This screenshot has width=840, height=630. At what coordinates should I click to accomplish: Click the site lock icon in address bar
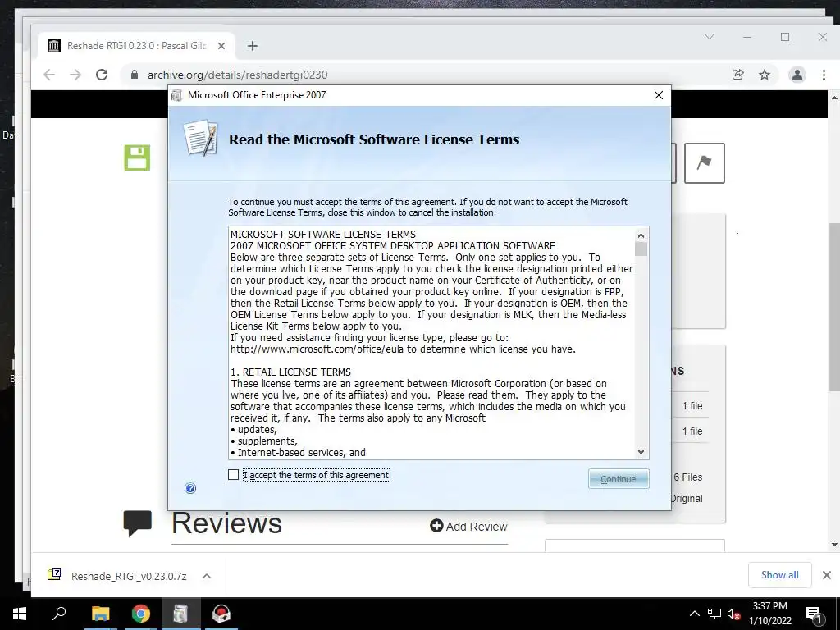tap(135, 75)
